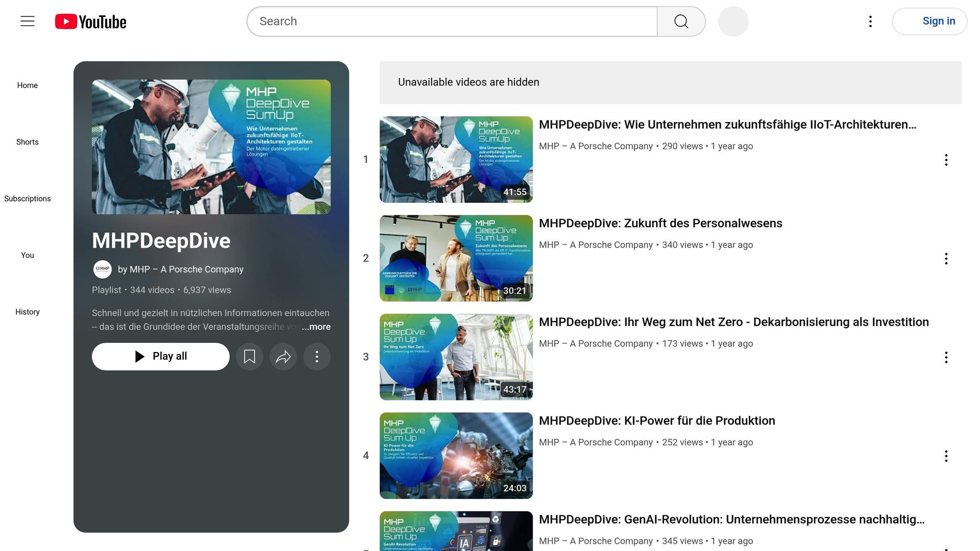
Task: Click the Sign in button
Action: point(929,21)
